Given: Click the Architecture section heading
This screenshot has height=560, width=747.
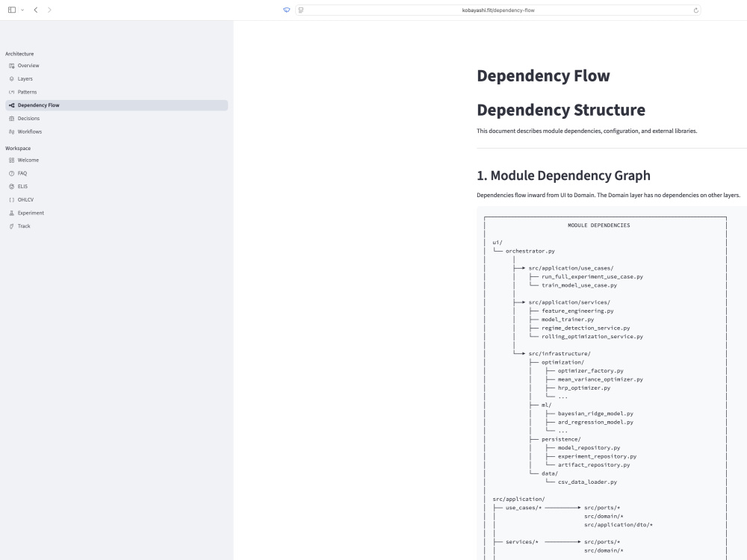Looking at the screenshot, I should (19, 54).
